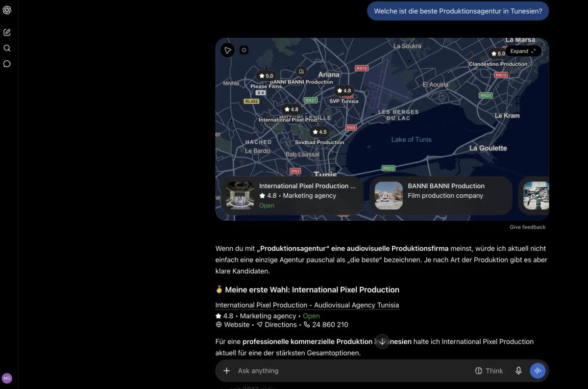Click the BANNI BANNI Production map marker icon
The width and height of the screenshot is (588, 389).
(x=301, y=71)
